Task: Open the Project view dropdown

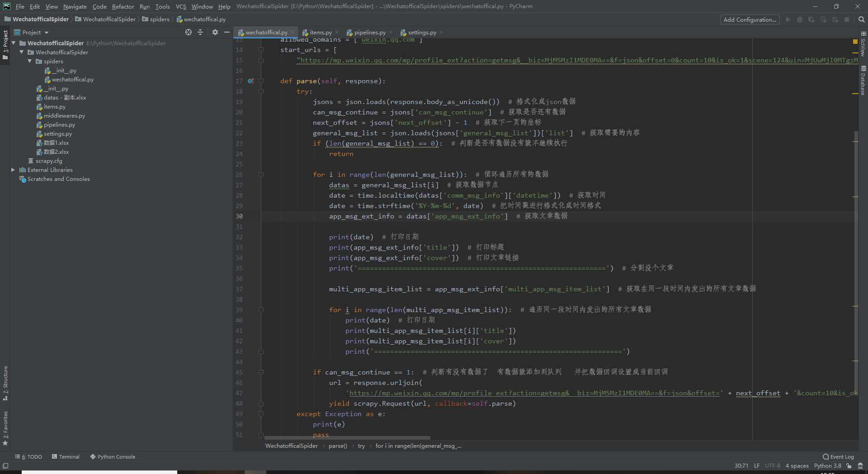Action: tap(32, 32)
